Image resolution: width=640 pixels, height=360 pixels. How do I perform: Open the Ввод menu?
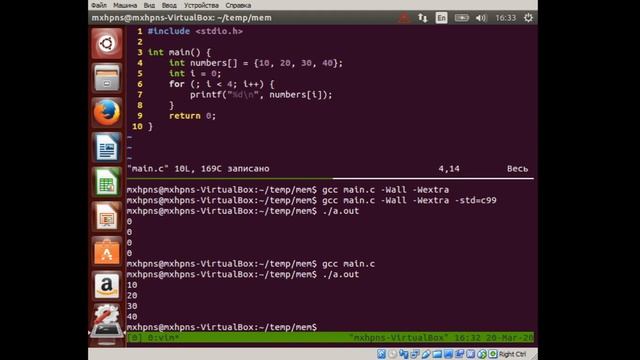point(169,5)
